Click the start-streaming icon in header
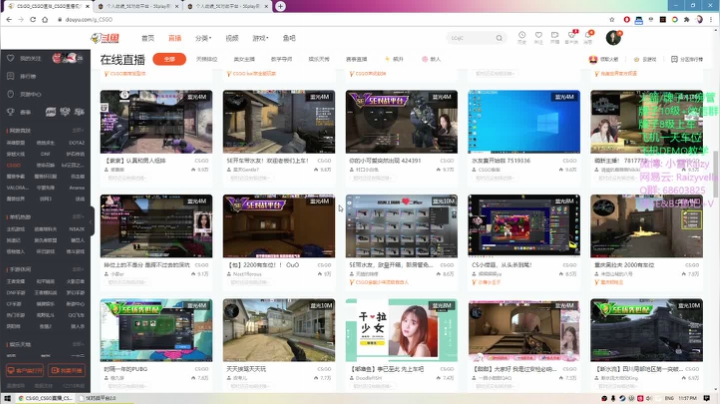The image size is (720, 404). click(x=555, y=37)
